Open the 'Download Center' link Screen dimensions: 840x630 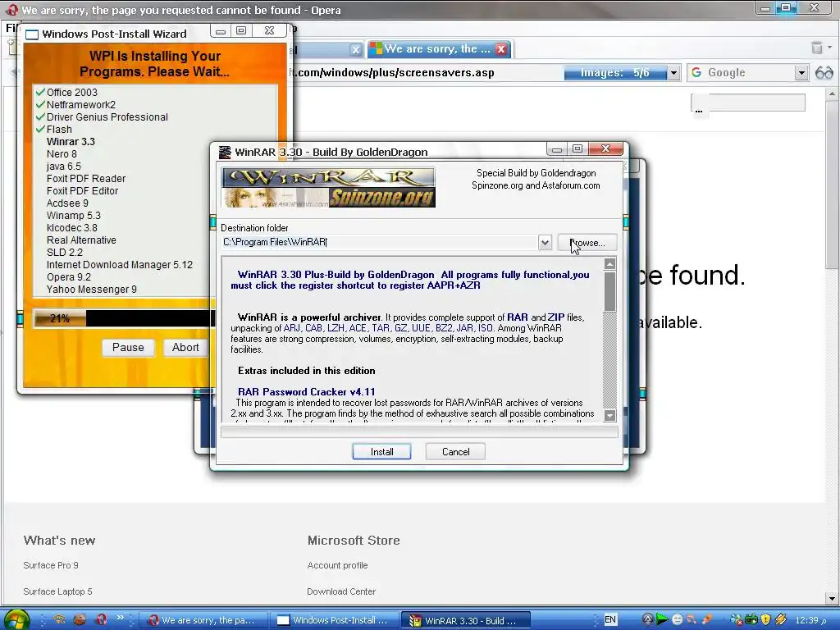341,591
